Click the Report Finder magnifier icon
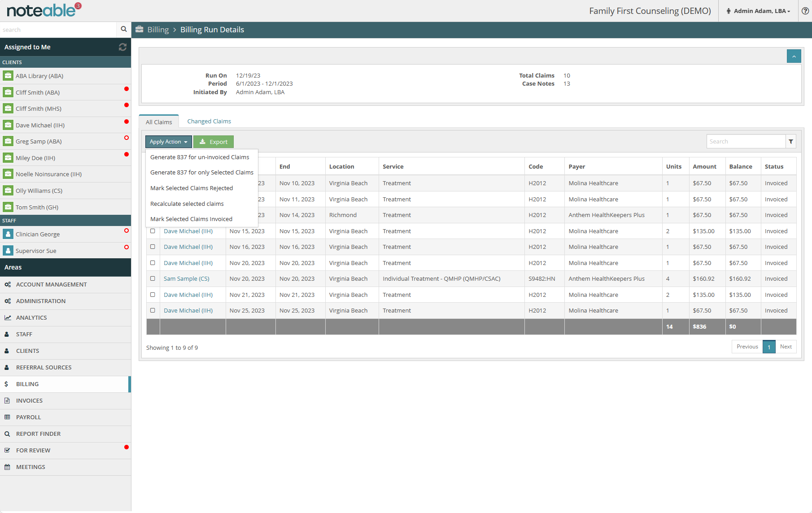 click(x=7, y=434)
